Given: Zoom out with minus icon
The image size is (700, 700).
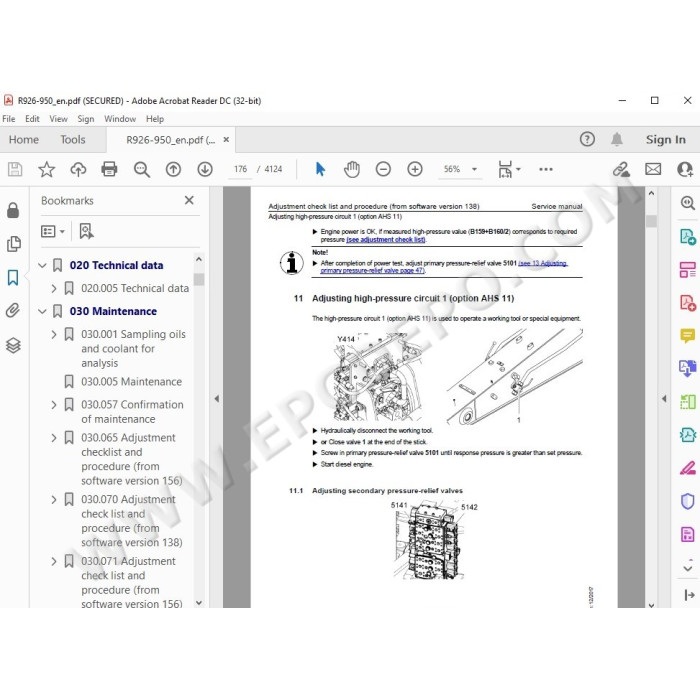Looking at the screenshot, I should tap(383, 169).
